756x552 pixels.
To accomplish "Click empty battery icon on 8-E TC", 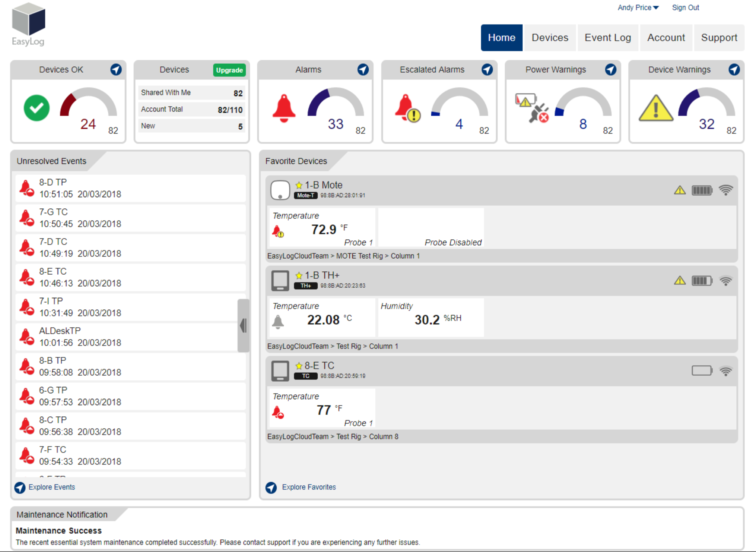I will pyautogui.click(x=702, y=370).
